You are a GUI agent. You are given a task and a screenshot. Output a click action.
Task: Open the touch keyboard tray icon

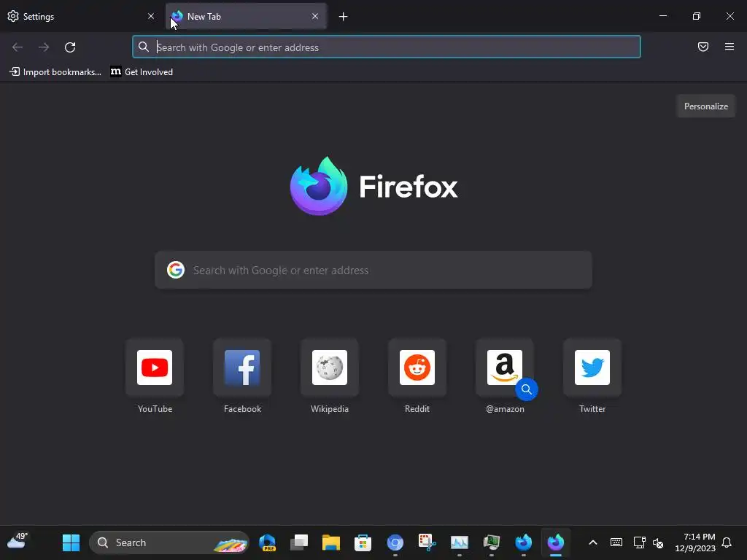(x=616, y=542)
